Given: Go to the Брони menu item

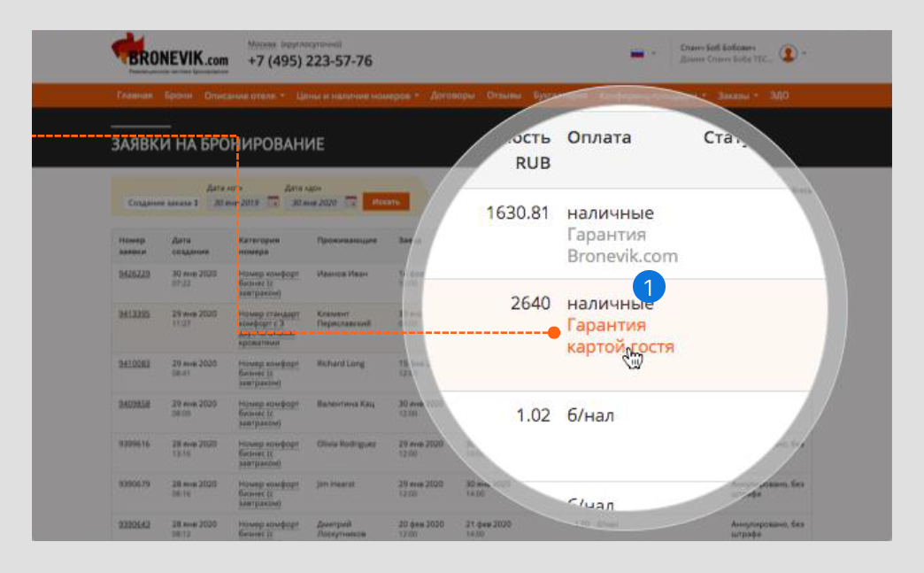Looking at the screenshot, I should (178, 95).
